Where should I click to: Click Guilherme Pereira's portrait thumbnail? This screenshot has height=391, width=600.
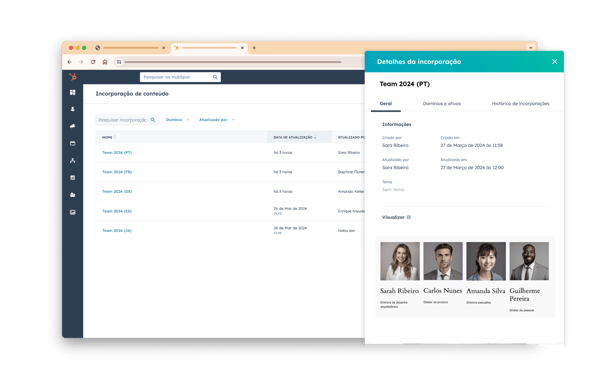529,261
